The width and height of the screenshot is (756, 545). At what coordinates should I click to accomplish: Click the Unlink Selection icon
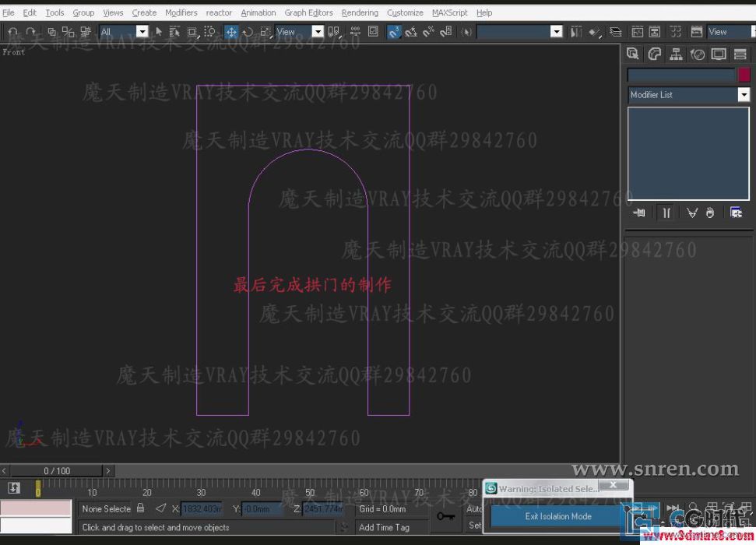tap(68, 32)
